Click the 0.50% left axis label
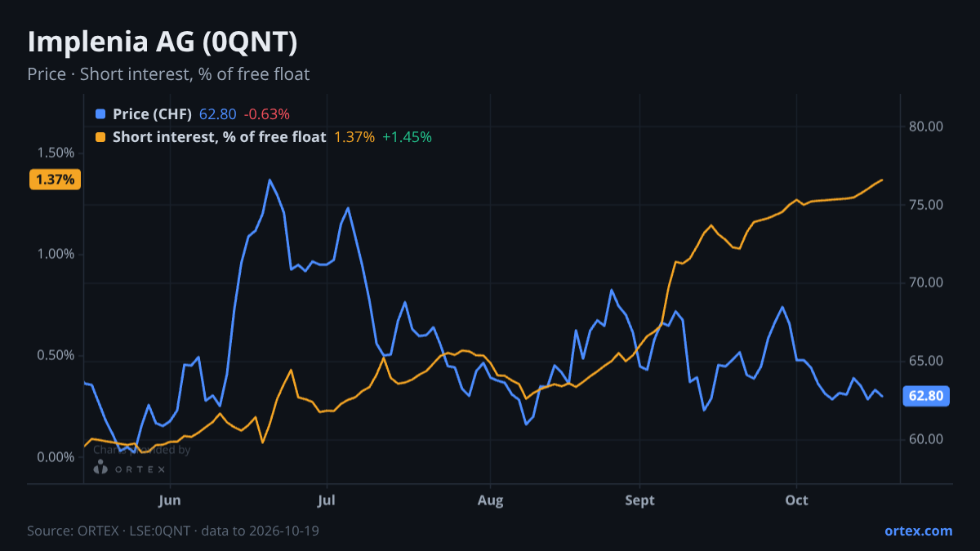 point(55,356)
